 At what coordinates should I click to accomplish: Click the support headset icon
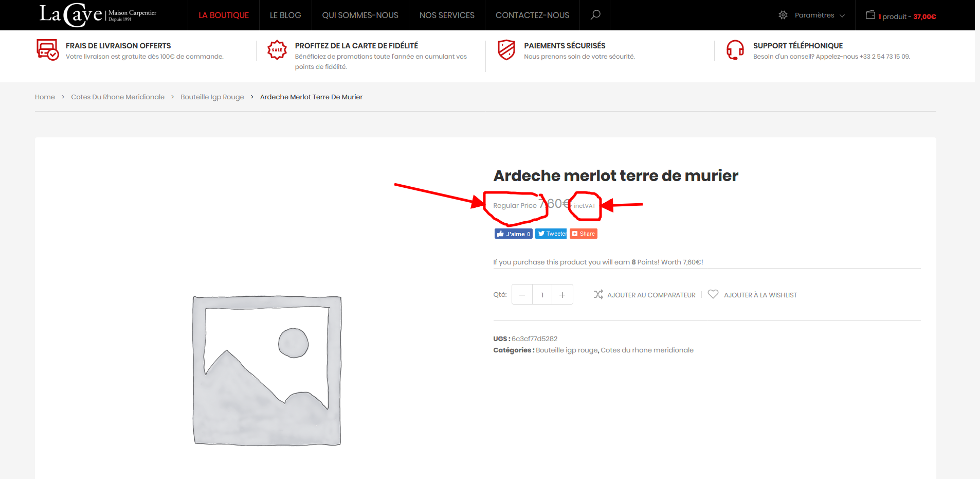pyautogui.click(x=735, y=50)
